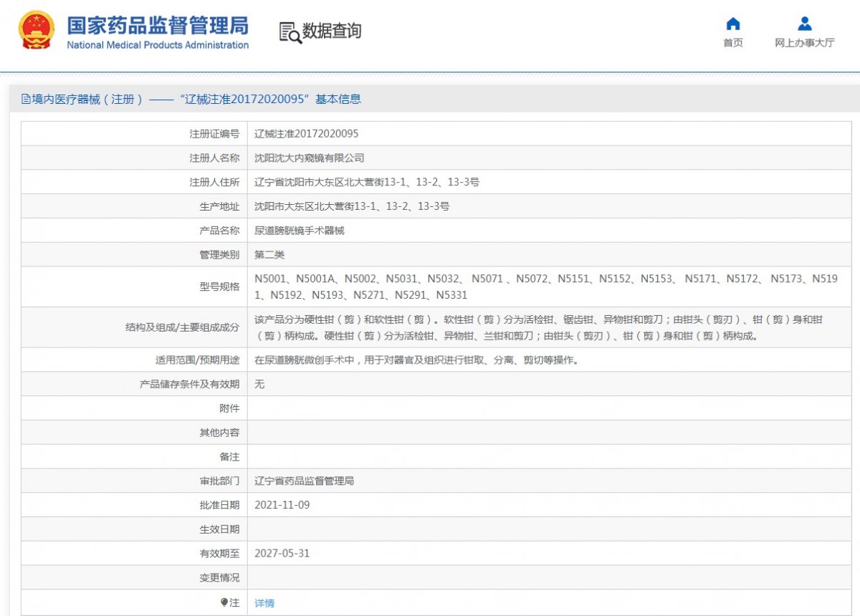This screenshot has width=860, height=616.
Task: Select registration number 辽械注准20172020095 value
Action: 307,134
